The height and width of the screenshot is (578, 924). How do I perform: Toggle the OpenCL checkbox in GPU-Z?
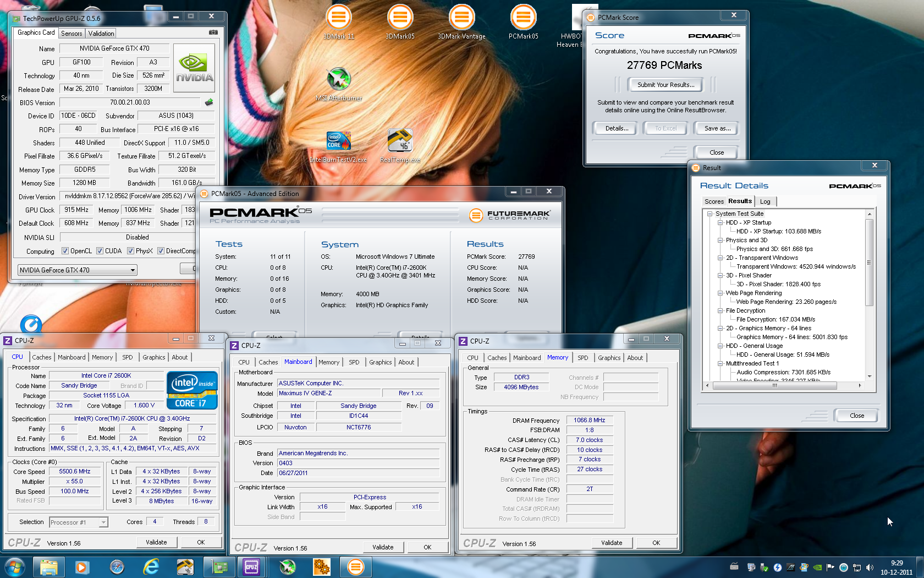point(65,251)
